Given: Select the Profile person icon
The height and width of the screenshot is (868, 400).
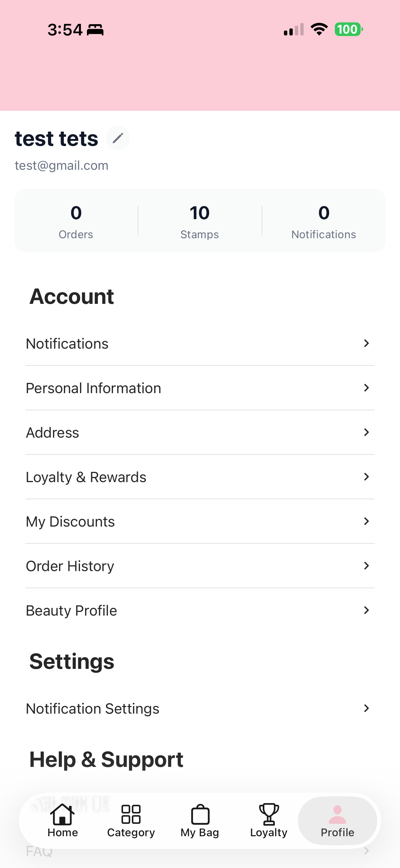Looking at the screenshot, I should [337, 814].
